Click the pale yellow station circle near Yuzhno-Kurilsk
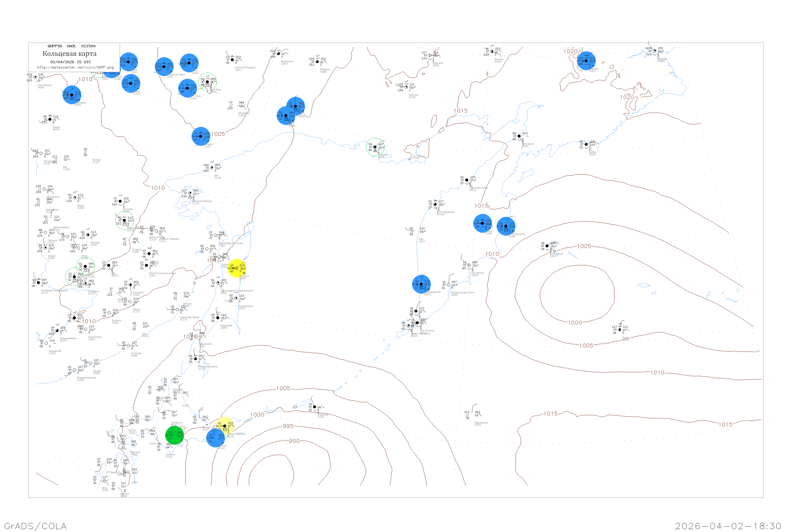798x532 pixels. [225, 426]
